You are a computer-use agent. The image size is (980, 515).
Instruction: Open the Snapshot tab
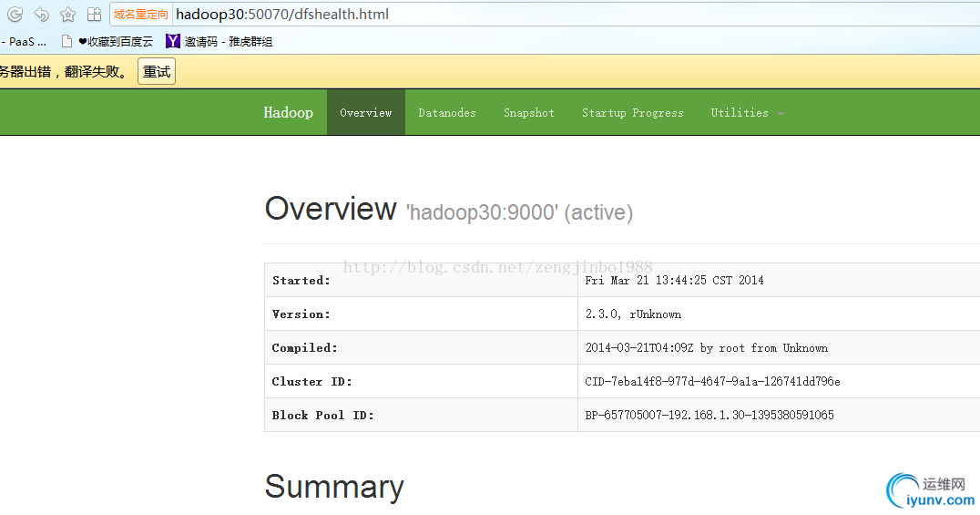(x=529, y=113)
